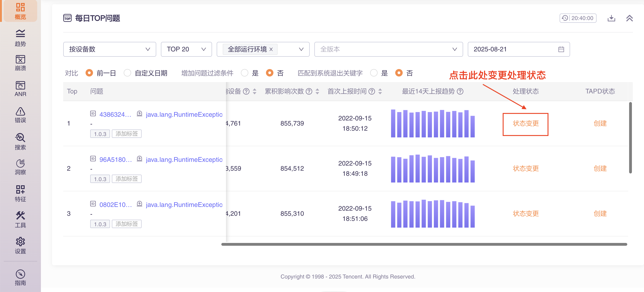Image resolution: width=644 pixels, height=292 pixels.
Task: Click the table horizontal scrollbar
Action: tap(424, 244)
